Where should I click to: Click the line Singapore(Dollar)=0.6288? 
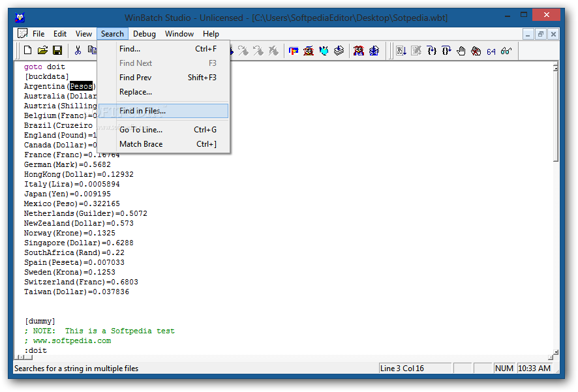79,243
